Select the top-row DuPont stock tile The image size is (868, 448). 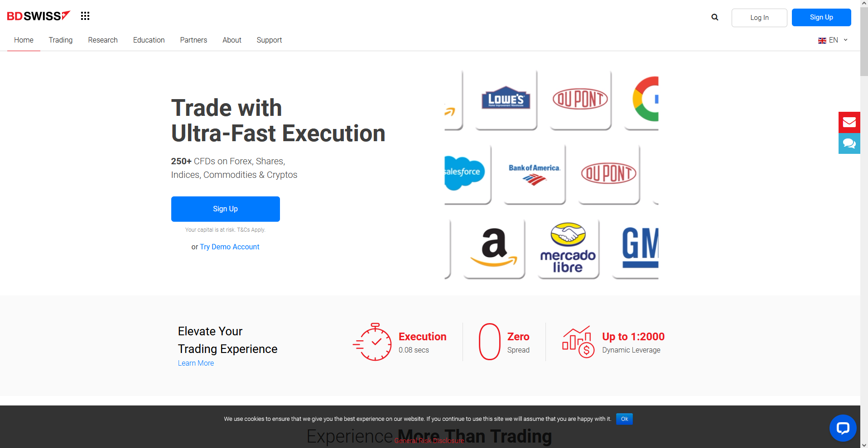[x=580, y=100]
